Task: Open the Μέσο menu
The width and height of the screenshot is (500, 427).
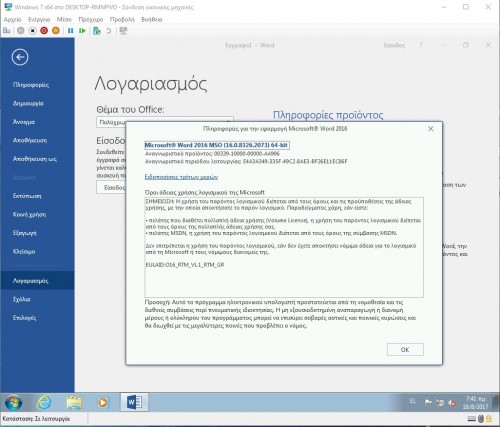Action: coord(64,20)
